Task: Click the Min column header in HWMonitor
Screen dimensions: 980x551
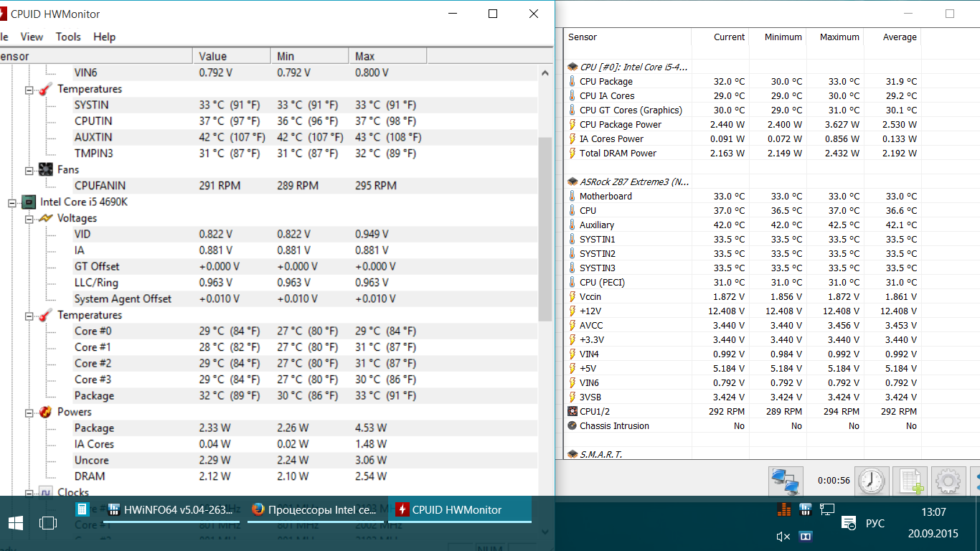Action: pos(310,56)
